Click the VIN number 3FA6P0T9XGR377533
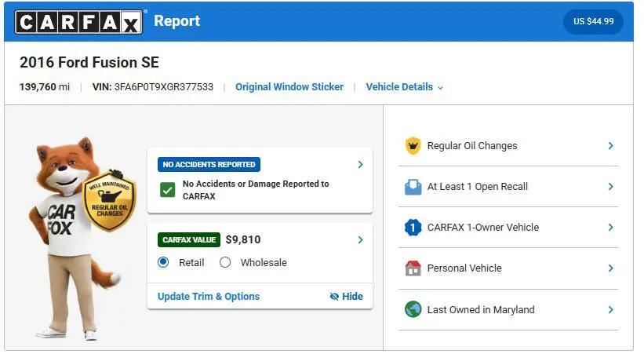The width and height of the screenshot is (644, 354). 164,87
